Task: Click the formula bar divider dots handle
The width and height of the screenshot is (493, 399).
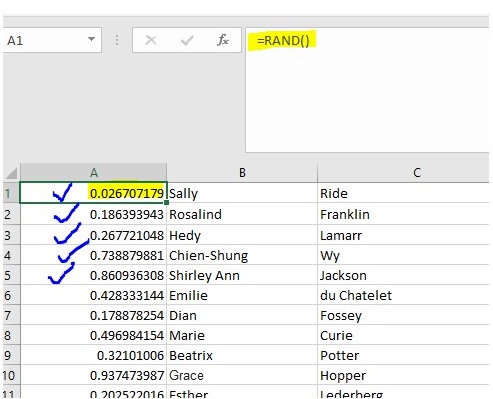Action: [117, 40]
